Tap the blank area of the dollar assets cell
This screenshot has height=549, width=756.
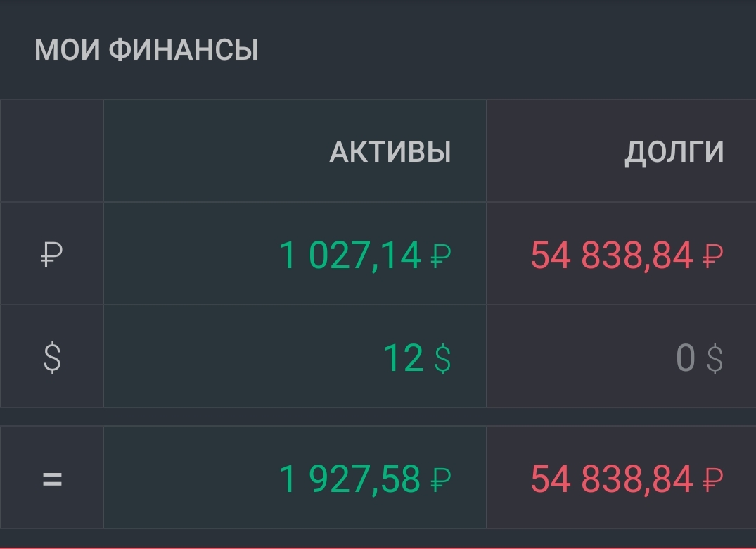coord(241,357)
